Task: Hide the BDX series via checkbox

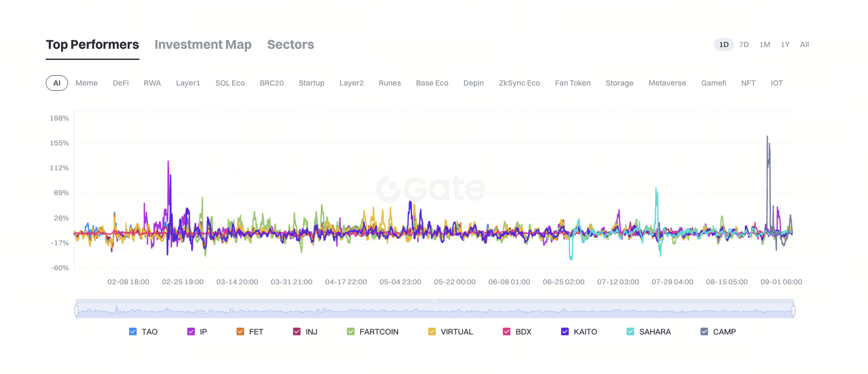Action: tap(507, 332)
